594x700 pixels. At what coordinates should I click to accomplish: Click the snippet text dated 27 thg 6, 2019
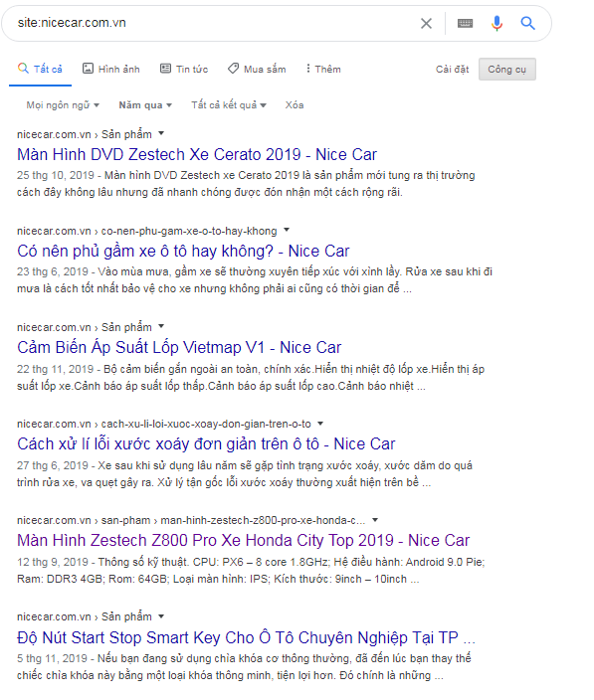point(245,473)
